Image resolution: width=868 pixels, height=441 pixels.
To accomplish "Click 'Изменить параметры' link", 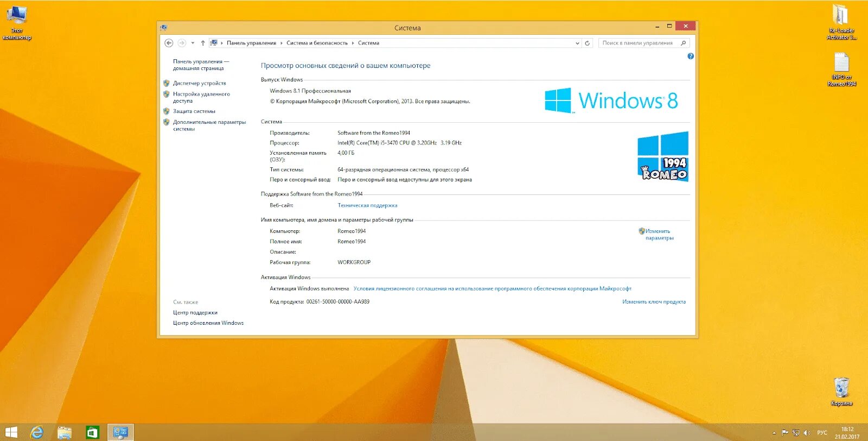I will click(659, 235).
